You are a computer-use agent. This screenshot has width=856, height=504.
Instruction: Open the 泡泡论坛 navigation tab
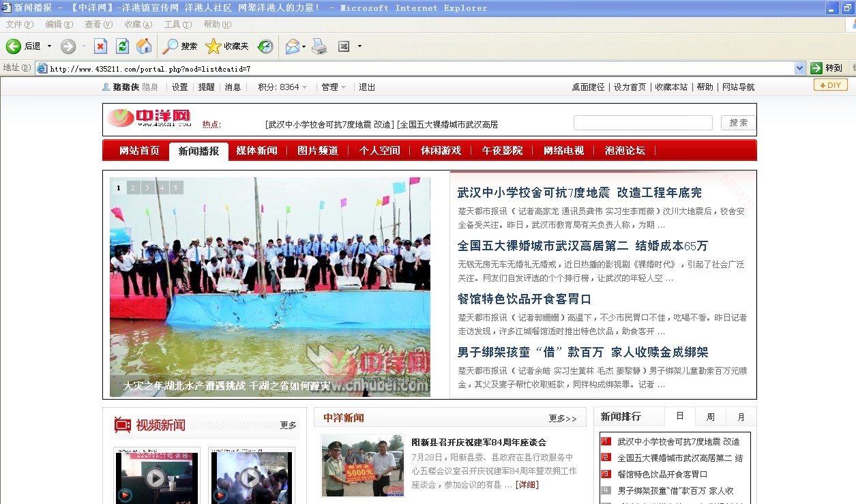[x=625, y=151]
